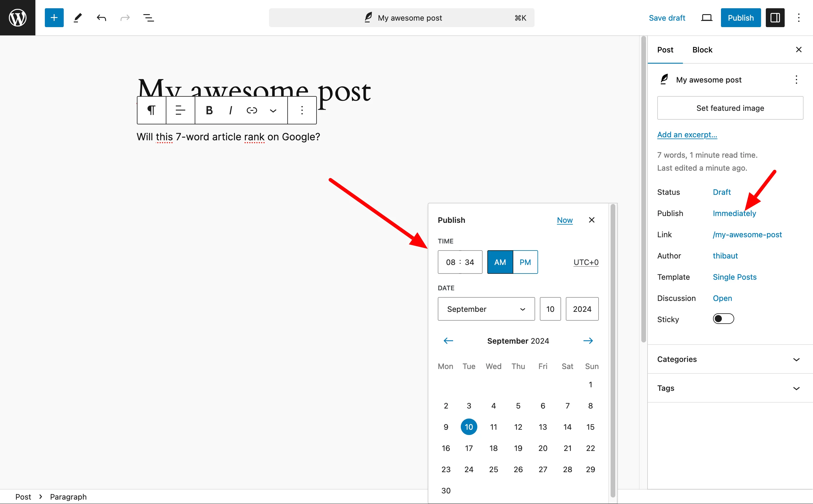Image resolution: width=813 pixels, height=504 pixels.
Task: Toggle AM to PM for publish time
Action: tap(525, 262)
